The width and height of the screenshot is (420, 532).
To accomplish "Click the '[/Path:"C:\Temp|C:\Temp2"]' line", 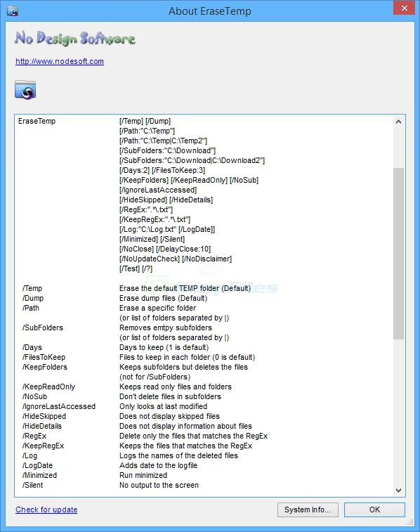I will [x=164, y=141].
